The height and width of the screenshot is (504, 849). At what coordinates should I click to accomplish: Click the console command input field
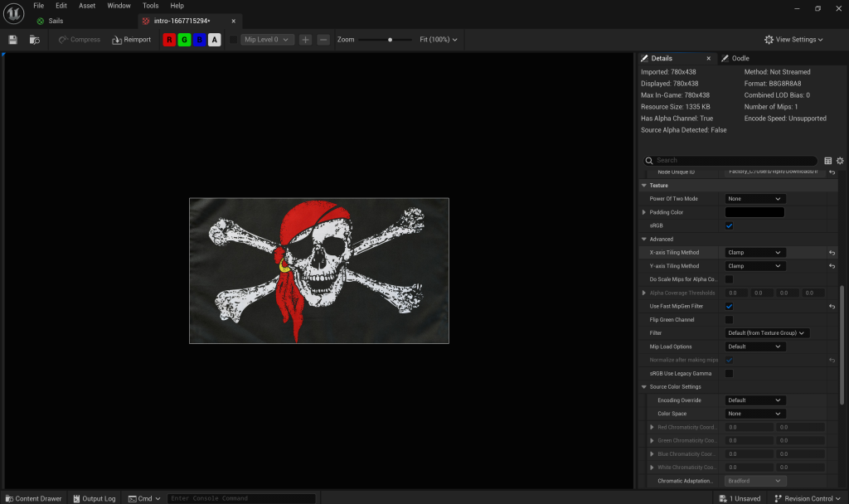click(241, 498)
